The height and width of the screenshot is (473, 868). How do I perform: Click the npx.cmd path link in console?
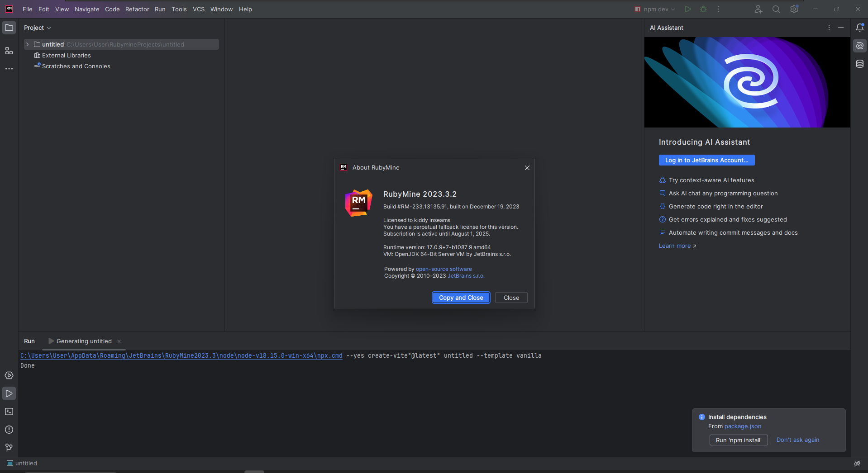click(x=181, y=356)
